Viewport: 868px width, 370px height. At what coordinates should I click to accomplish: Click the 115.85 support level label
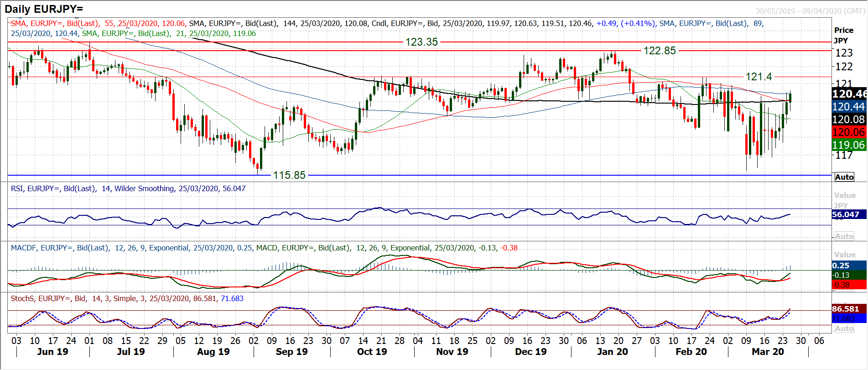[x=289, y=175]
